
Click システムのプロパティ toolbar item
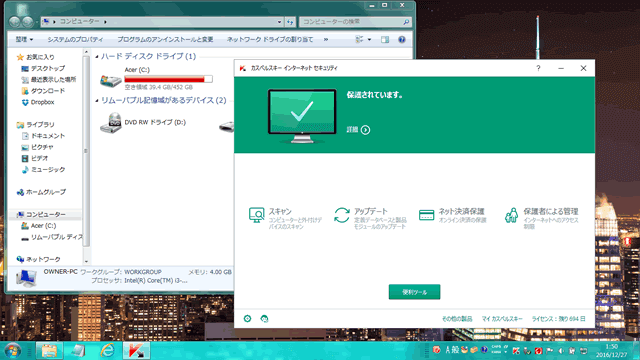click(76, 40)
